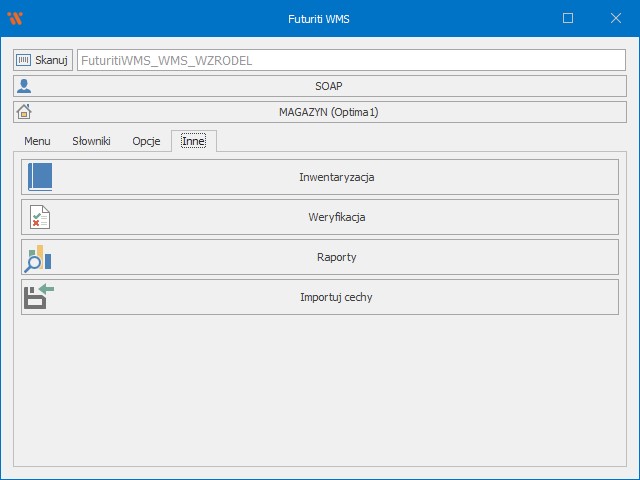Choose the MAGAZYN (Optima1) warehouse label
This screenshot has width=640, height=480.
(x=328, y=112)
